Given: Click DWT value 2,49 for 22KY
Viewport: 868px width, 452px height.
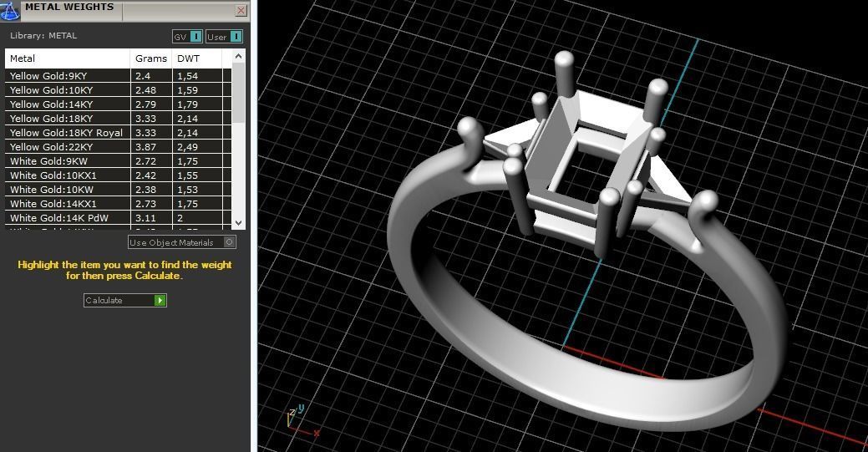Looking at the screenshot, I should (x=188, y=147).
